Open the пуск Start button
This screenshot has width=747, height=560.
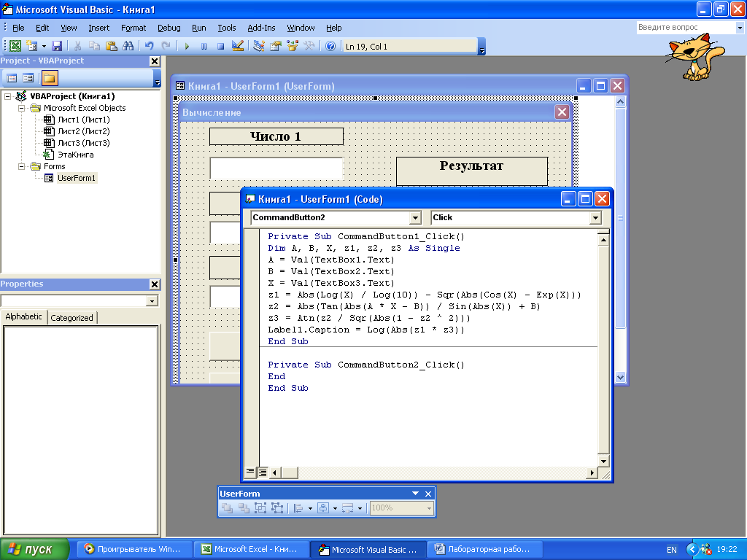click(34, 550)
